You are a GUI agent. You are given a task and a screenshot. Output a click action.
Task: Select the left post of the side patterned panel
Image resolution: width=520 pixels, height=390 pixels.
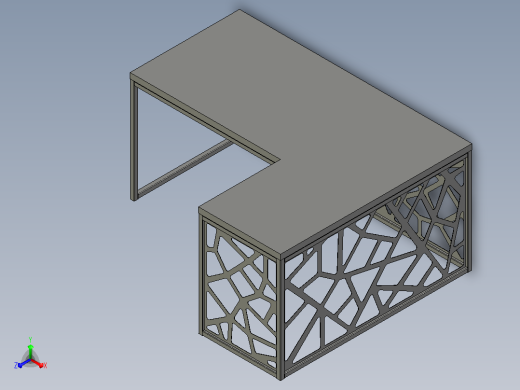point(201,275)
